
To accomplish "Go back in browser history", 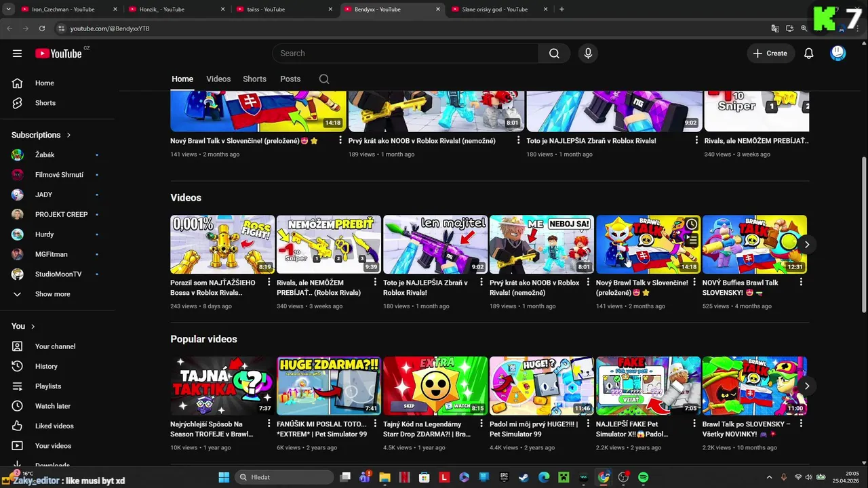I will point(9,28).
